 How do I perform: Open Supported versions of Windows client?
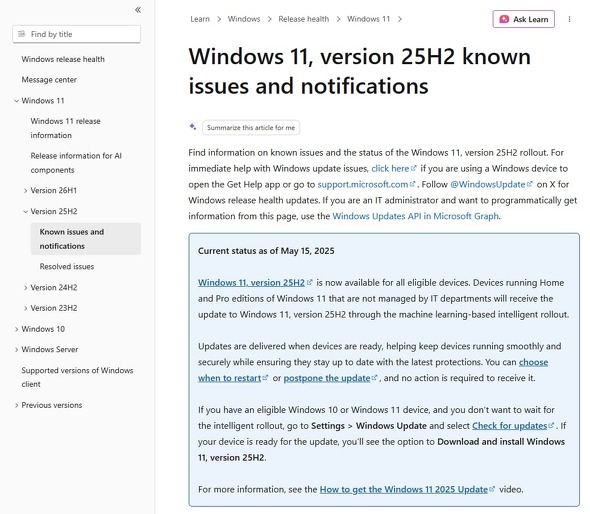coord(77,377)
